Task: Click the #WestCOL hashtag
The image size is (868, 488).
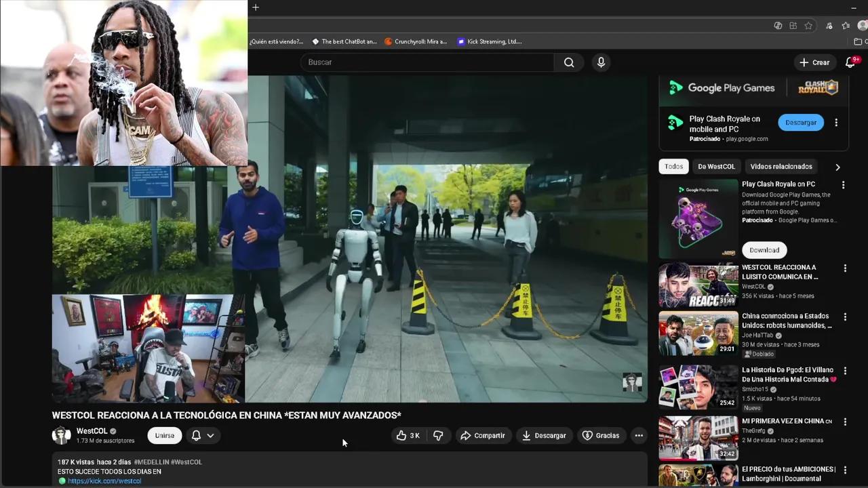Action: 186,462
